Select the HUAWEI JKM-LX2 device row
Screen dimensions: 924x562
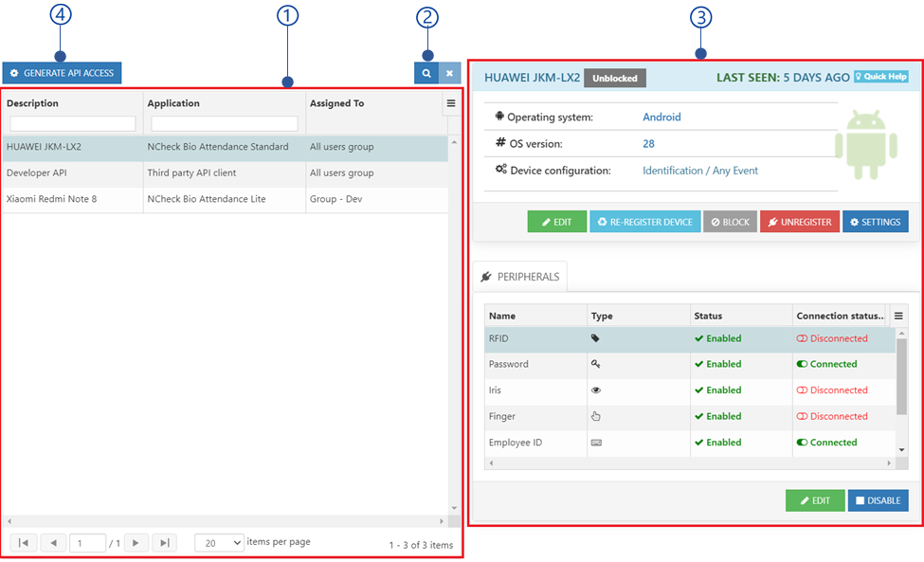pos(226,147)
